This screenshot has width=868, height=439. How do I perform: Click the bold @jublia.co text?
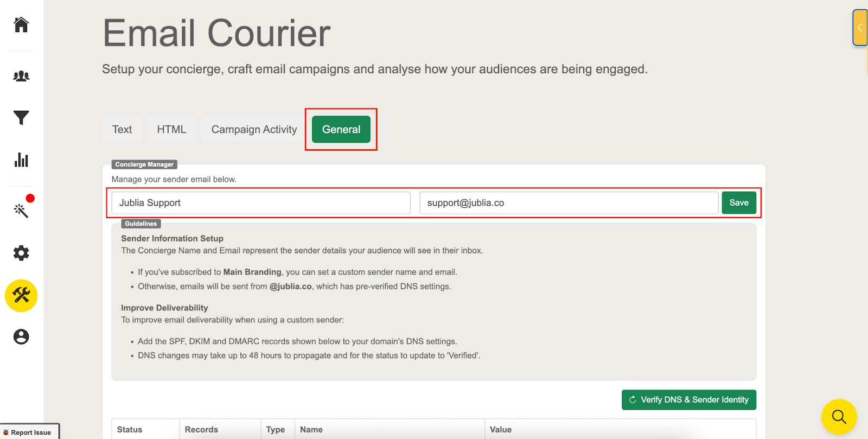[x=291, y=286]
